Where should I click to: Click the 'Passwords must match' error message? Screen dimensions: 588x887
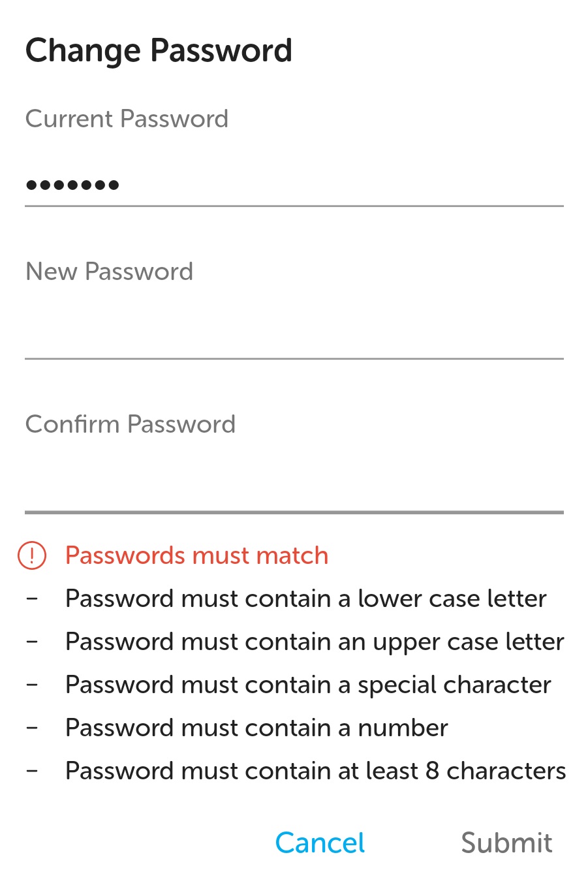click(x=196, y=555)
